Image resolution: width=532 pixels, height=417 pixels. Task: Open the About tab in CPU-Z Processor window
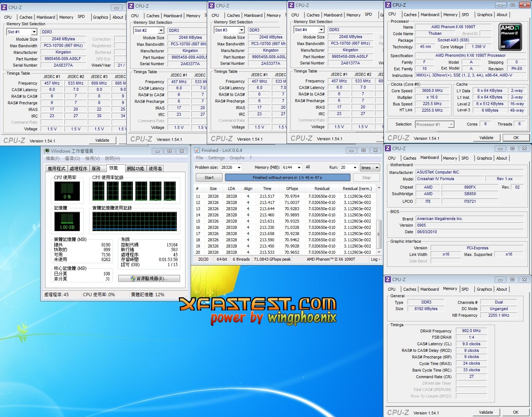point(502,15)
